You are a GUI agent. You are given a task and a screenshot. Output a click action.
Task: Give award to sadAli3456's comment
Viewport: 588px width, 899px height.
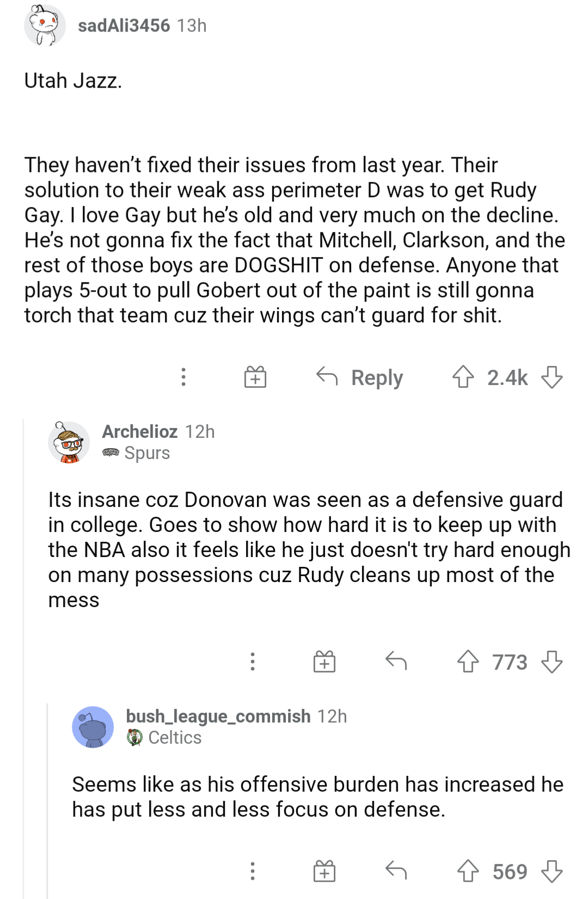[x=255, y=377]
